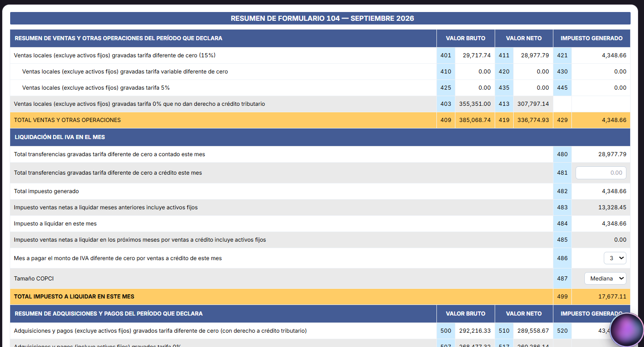This screenshot has height=347, width=644.
Task: Select value 292,216.33 in field 500
Action: 475,331
